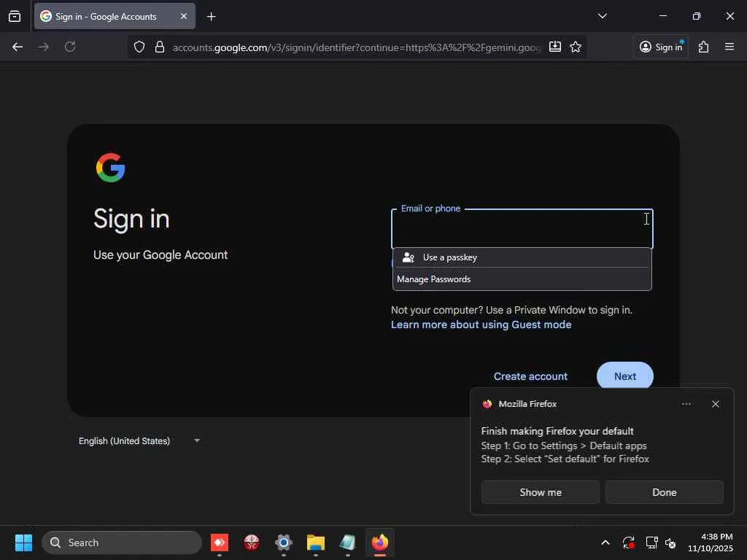
Task: Open Learn more about using Guest mode
Action: point(481,324)
